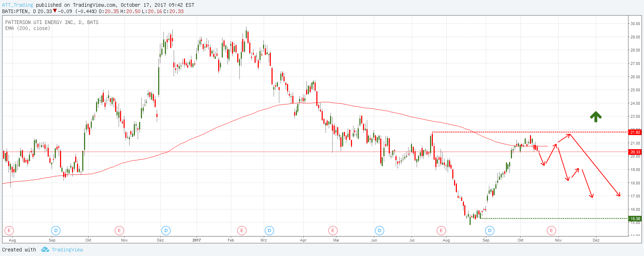
Task: Click the 2017 label on time axis
Action: [x=197, y=240]
